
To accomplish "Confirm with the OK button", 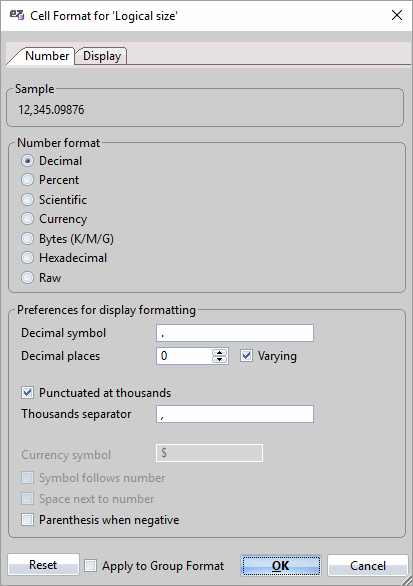I will [281, 565].
